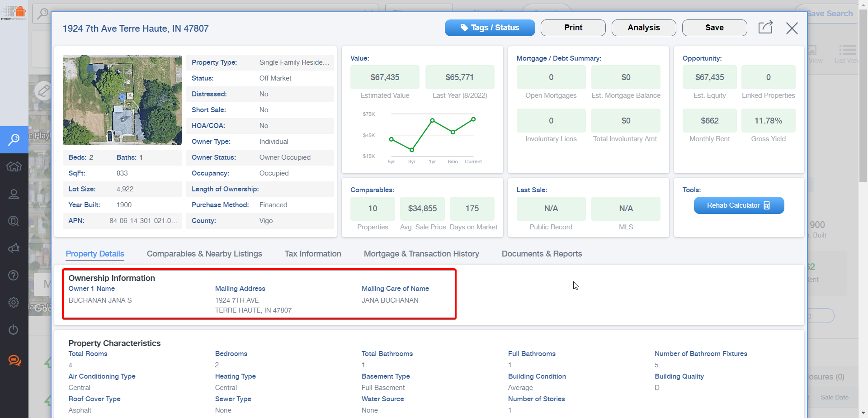Click the N/A Public Record card

tap(551, 209)
